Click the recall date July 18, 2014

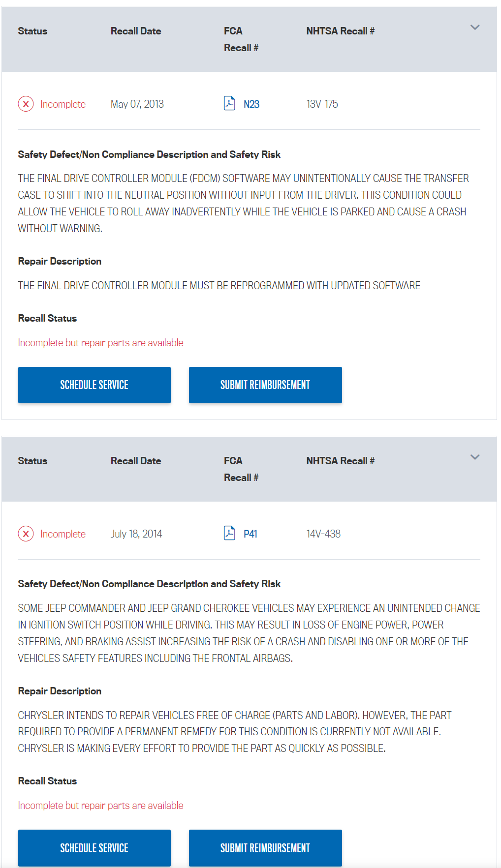[136, 534]
